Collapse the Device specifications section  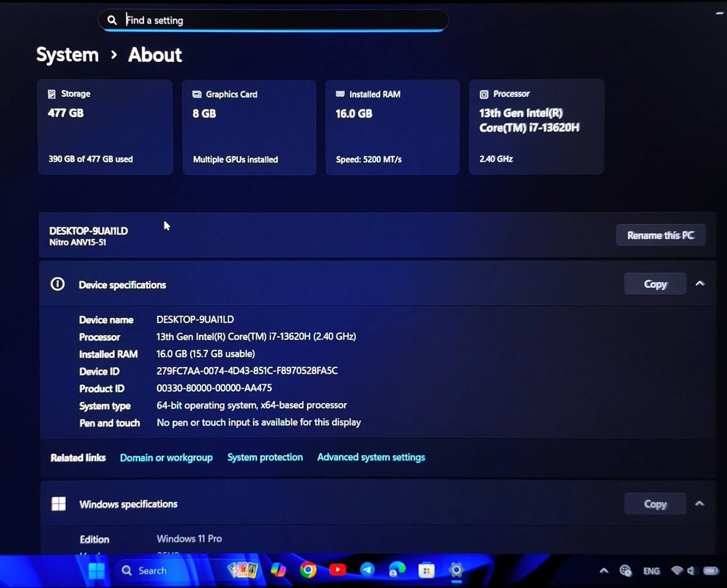(700, 284)
